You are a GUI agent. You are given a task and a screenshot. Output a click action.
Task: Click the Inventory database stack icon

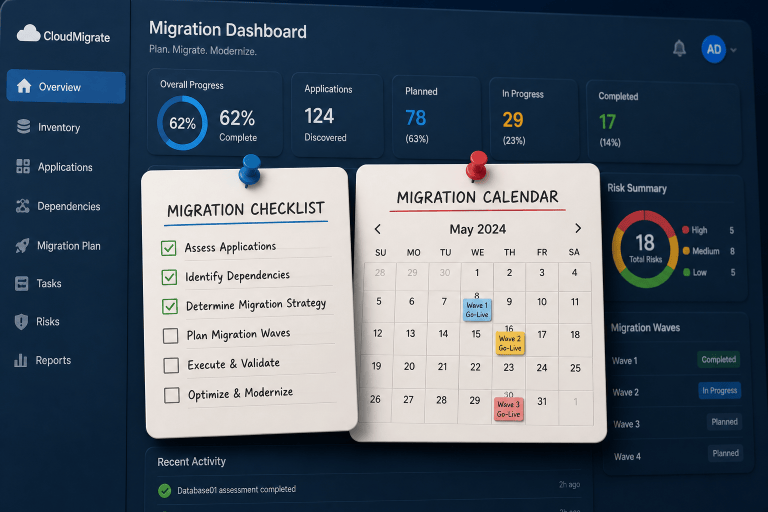point(24,126)
